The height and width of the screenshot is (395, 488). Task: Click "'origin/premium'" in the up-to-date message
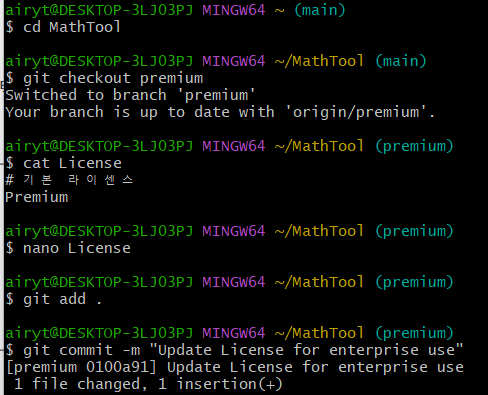click(x=356, y=112)
